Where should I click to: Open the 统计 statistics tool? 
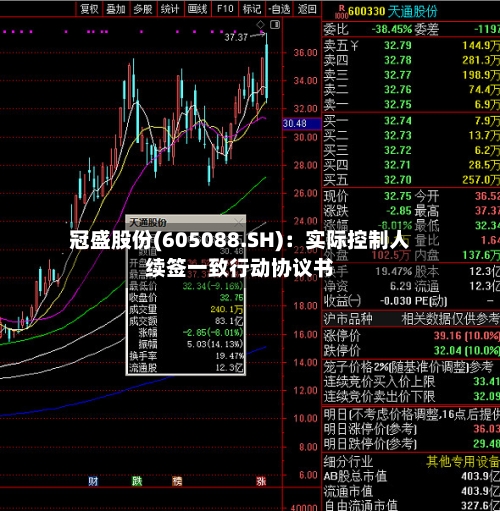point(170,9)
